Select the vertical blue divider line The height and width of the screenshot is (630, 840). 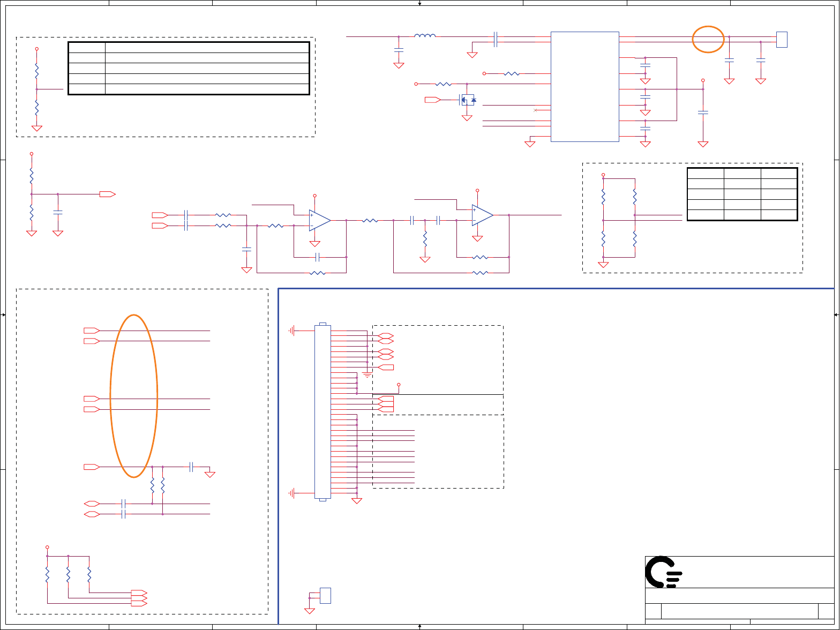[278, 456]
